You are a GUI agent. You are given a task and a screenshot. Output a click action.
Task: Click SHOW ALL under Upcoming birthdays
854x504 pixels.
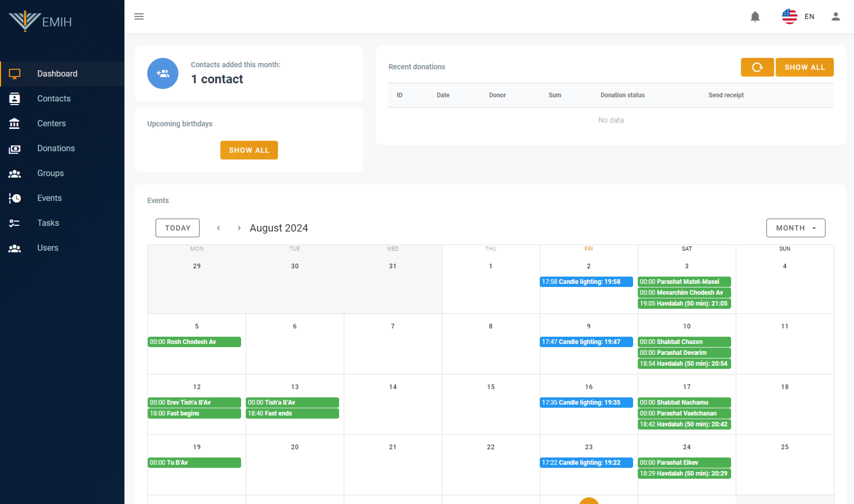[249, 150]
